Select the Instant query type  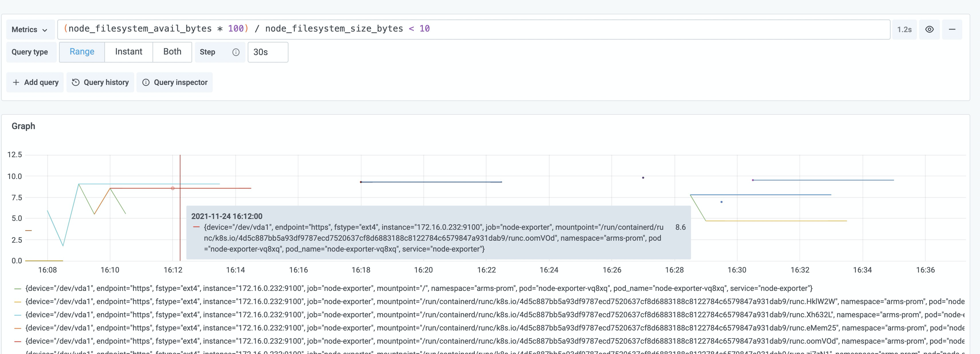coord(128,52)
